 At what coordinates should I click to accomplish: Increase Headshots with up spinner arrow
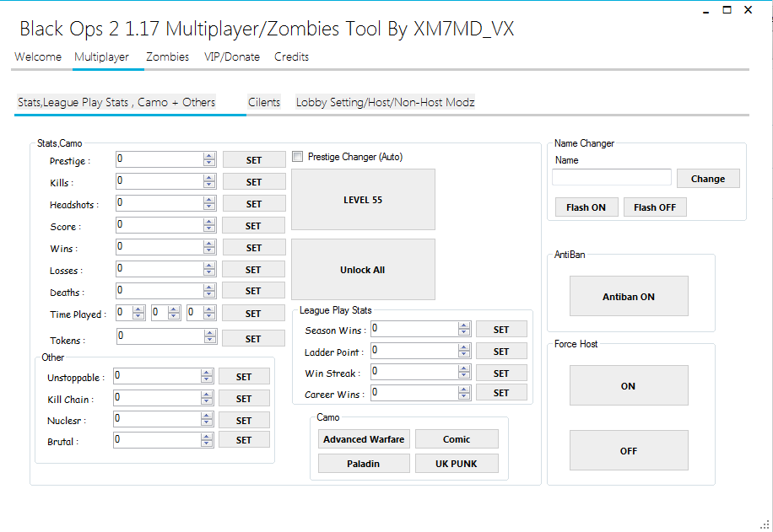pos(209,200)
